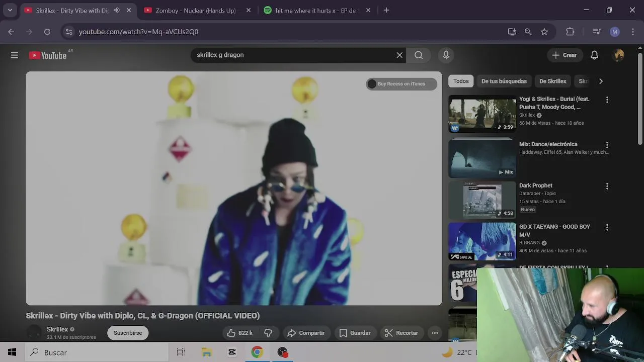644x362 pixels.
Task: Select the De tus búsquedas chip
Action: pos(504,81)
